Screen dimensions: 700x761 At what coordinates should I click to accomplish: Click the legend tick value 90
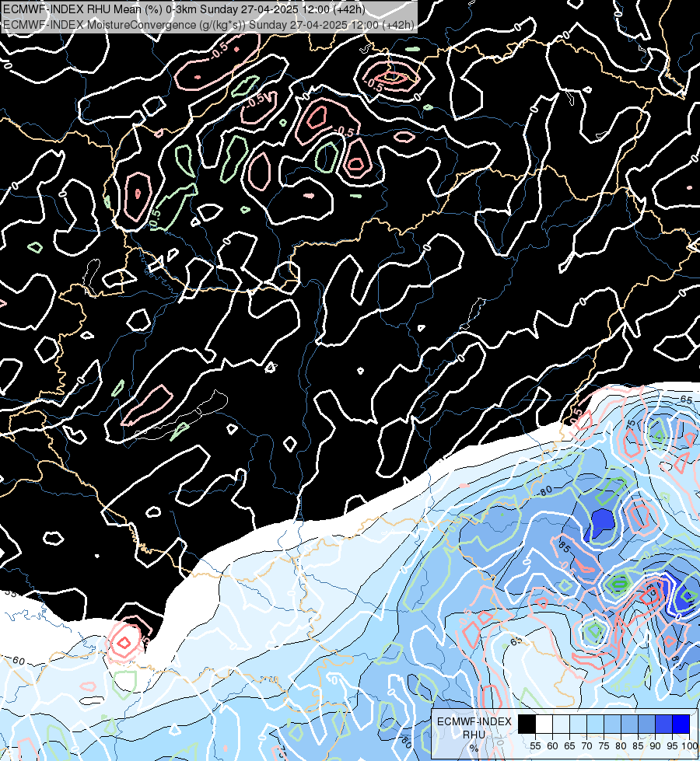click(656, 746)
